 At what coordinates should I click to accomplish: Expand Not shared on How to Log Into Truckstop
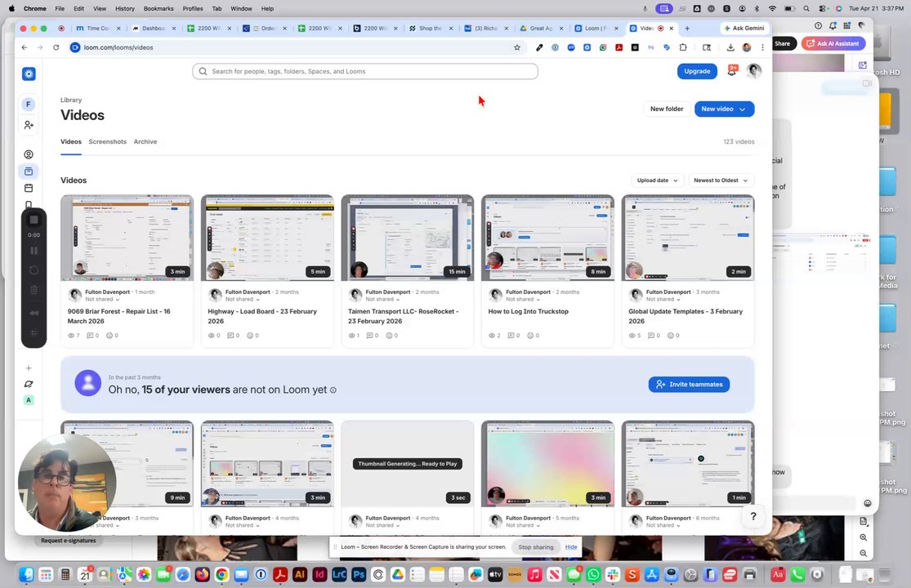click(523, 300)
